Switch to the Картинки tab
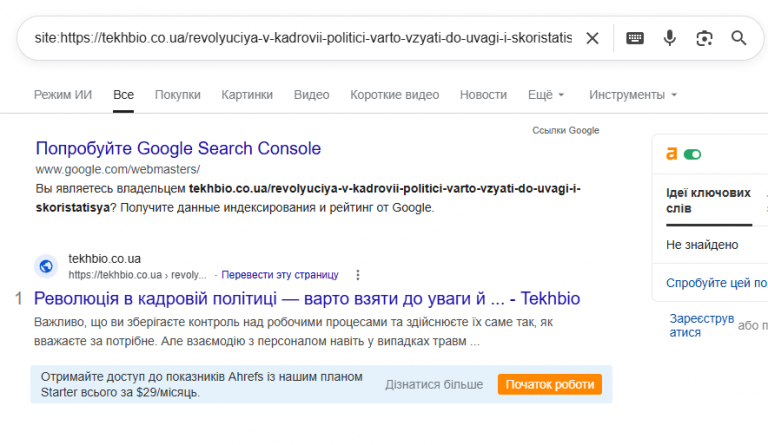 tap(247, 95)
